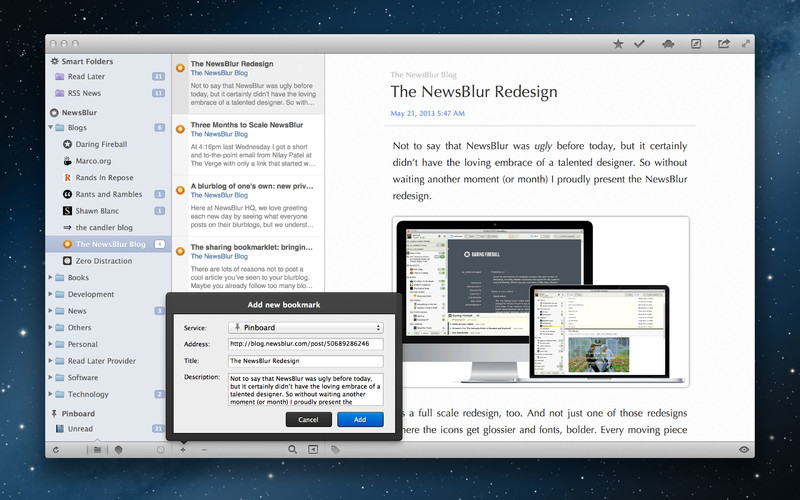The image size is (800, 500).
Task: Mark article as read with checkmark icon
Action: tap(640, 44)
